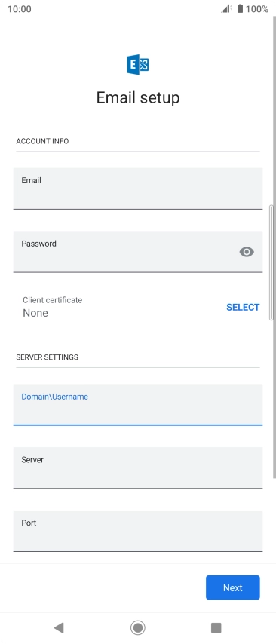The width and height of the screenshot is (276, 644).
Task: Focus the Password input field
Action: tap(138, 251)
